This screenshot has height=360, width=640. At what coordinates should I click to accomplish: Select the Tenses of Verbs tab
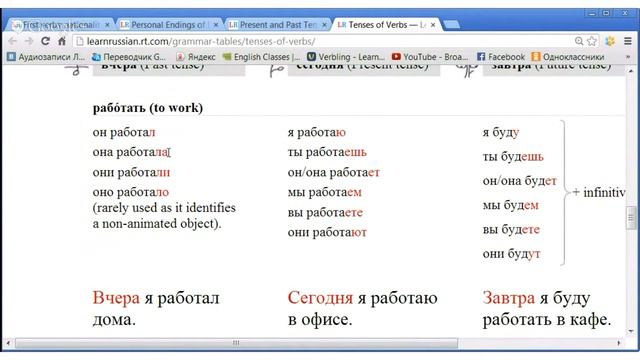click(386, 25)
